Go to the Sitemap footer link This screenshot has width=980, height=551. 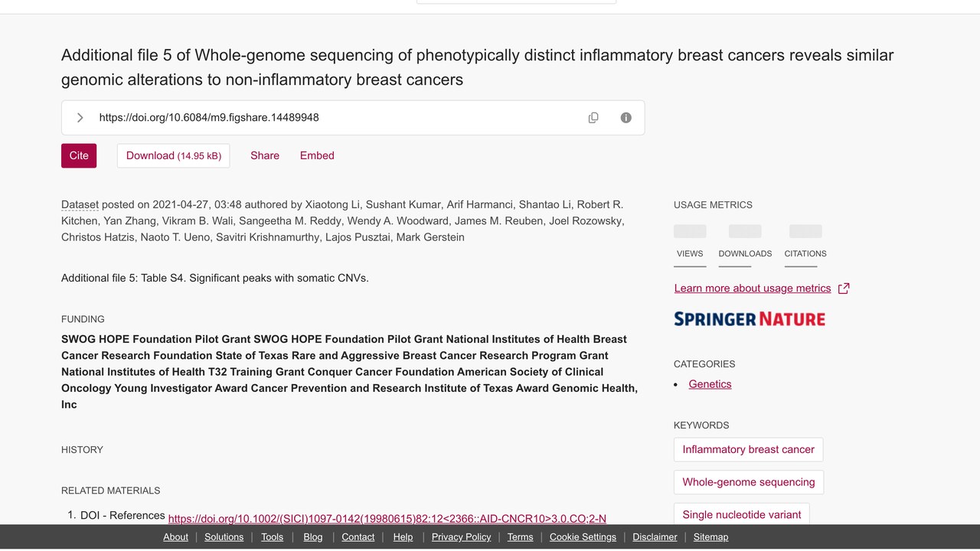(x=710, y=537)
